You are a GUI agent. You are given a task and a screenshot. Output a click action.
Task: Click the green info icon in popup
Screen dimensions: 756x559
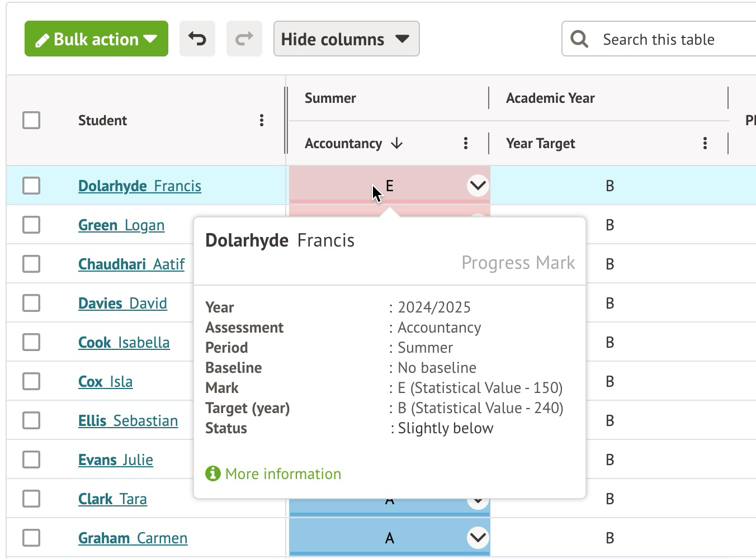(x=213, y=473)
